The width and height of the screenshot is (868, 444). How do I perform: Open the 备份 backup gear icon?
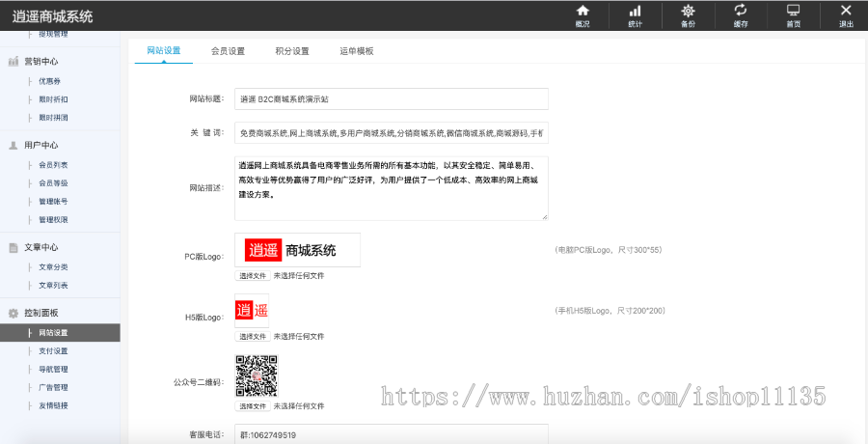pos(688,14)
